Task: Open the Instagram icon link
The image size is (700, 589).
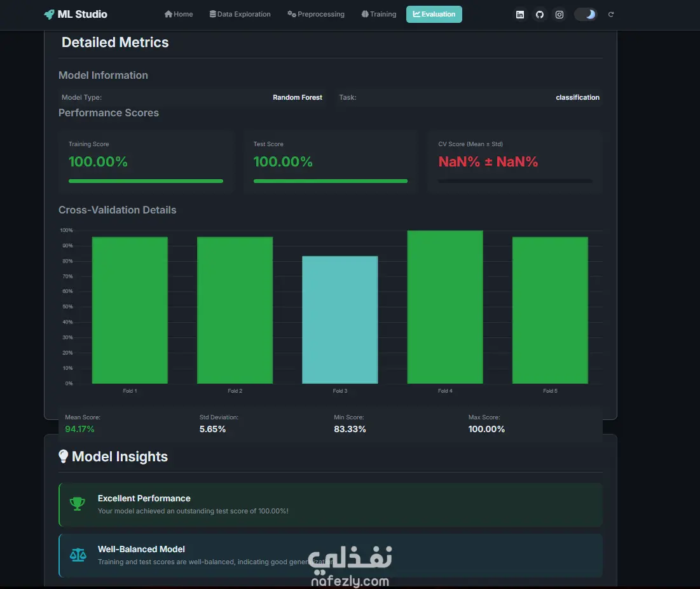Action: pyautogui.click(x=559, y=15)
